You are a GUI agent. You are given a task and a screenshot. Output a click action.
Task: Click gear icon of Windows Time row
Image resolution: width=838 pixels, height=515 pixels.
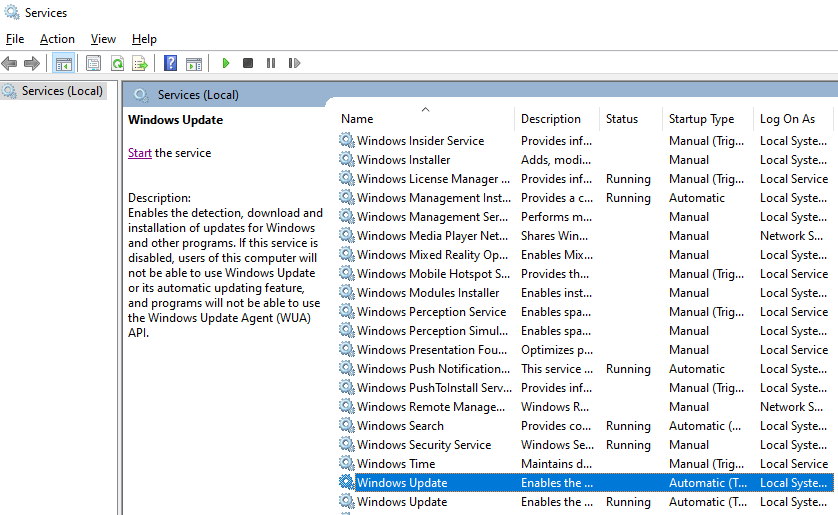(347, 463)
